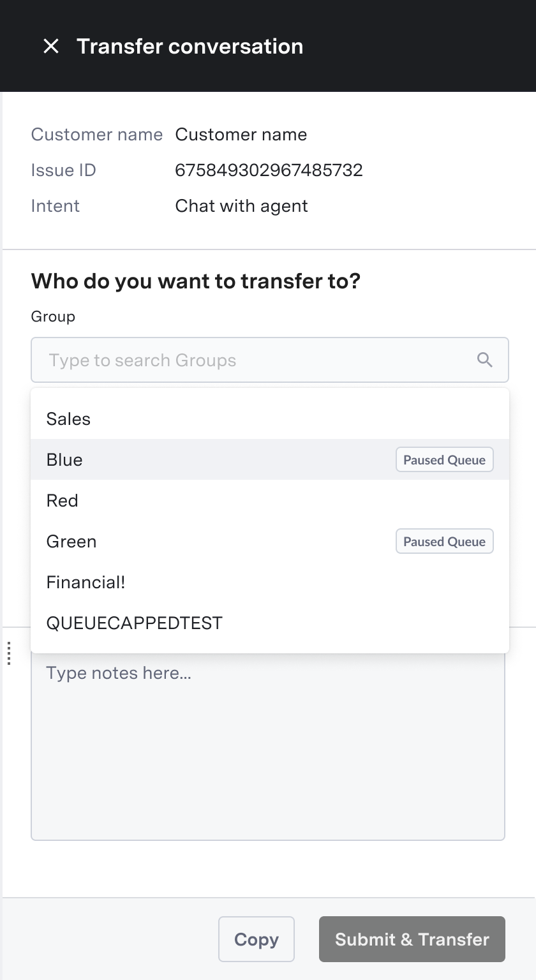Select Sales from the group list
The width and height of the screenshot is (536, 980).
[x=269, y=419]
